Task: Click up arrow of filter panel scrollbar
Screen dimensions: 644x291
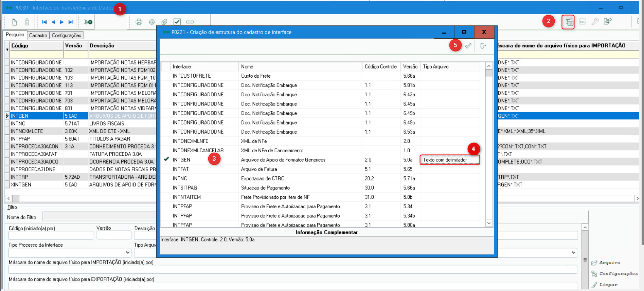Action: (x=585, y=227)
